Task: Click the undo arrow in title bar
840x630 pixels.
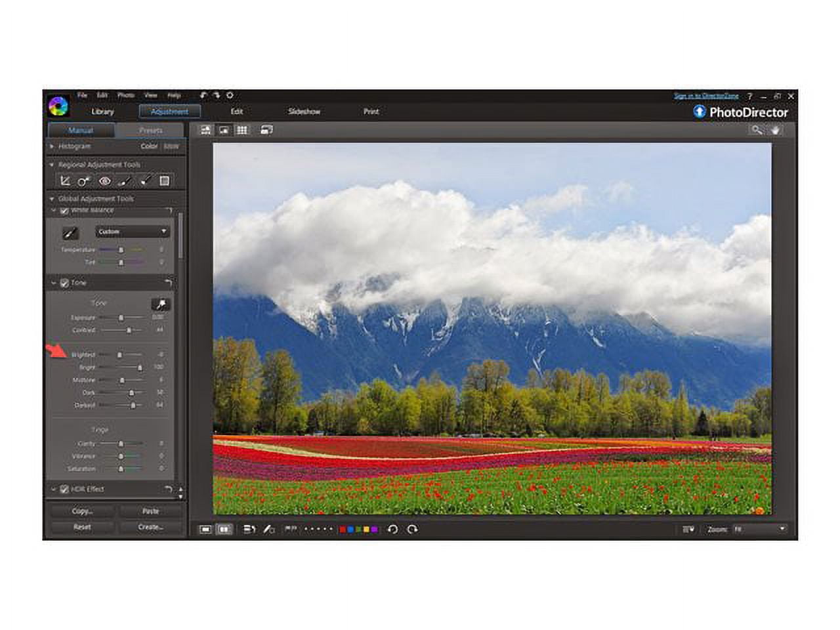Action: [203, 95]
